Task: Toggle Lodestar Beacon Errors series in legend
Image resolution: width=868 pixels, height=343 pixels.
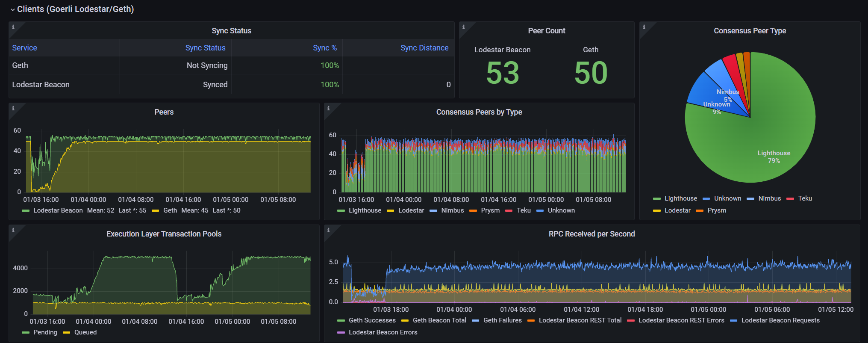Action: [383, 332]
